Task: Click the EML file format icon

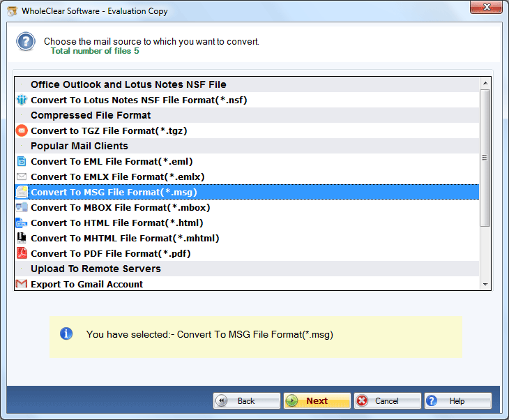Action: pyautogui.click(x=22, y=161)
